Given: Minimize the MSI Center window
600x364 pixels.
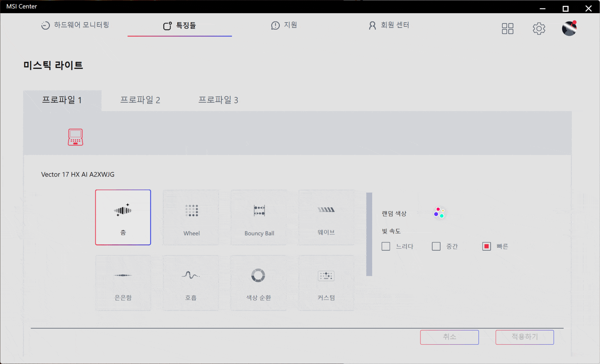Looking at the screenshot, I should [x=542, y=8].
